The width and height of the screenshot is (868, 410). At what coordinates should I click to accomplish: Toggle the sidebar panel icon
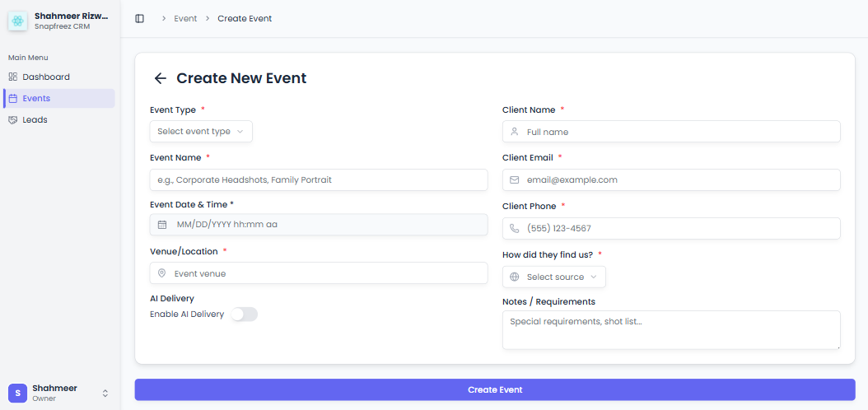click(x=139, y=18)
